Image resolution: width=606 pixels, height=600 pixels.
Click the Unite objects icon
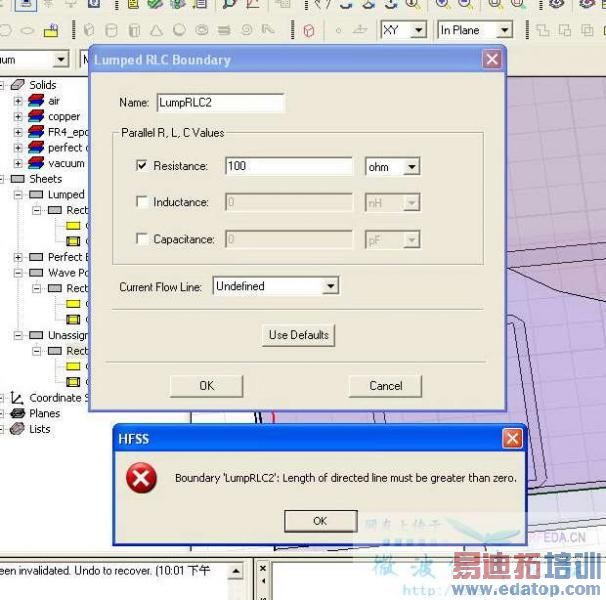click(542, 30)
